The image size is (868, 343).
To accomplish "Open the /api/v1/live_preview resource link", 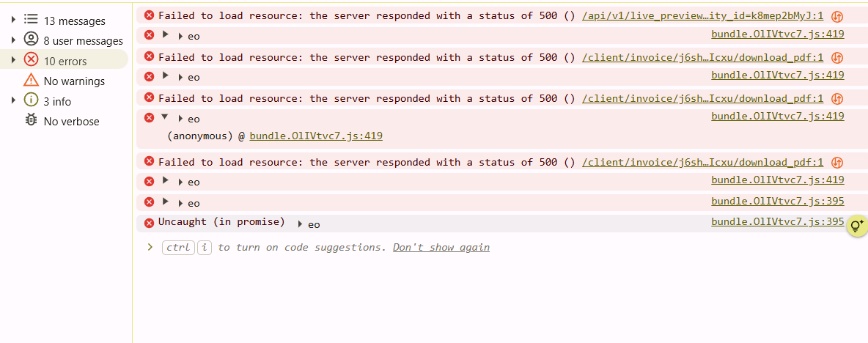I will (702, 15).
